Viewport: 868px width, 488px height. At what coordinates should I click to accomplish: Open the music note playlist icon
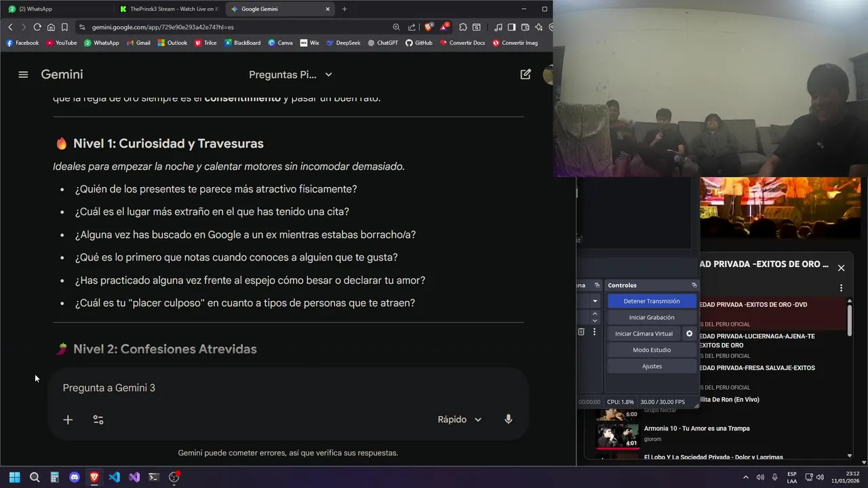click(498, 27)
